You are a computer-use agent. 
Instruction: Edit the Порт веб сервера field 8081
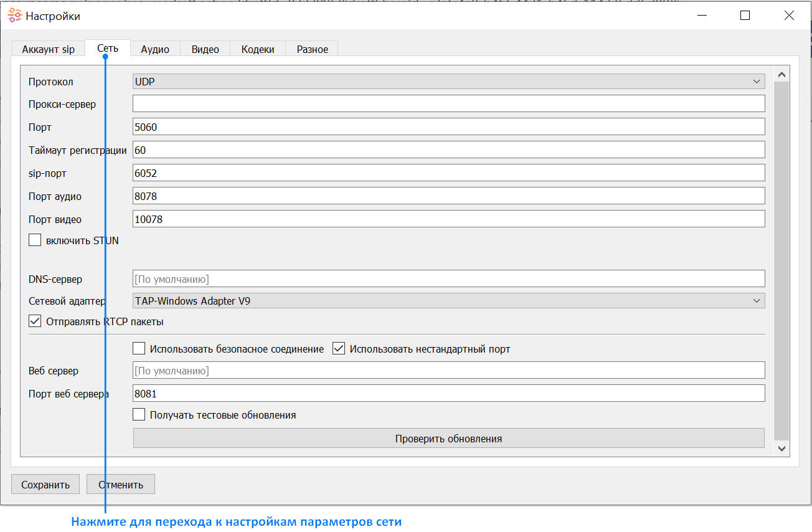[449, 394]
